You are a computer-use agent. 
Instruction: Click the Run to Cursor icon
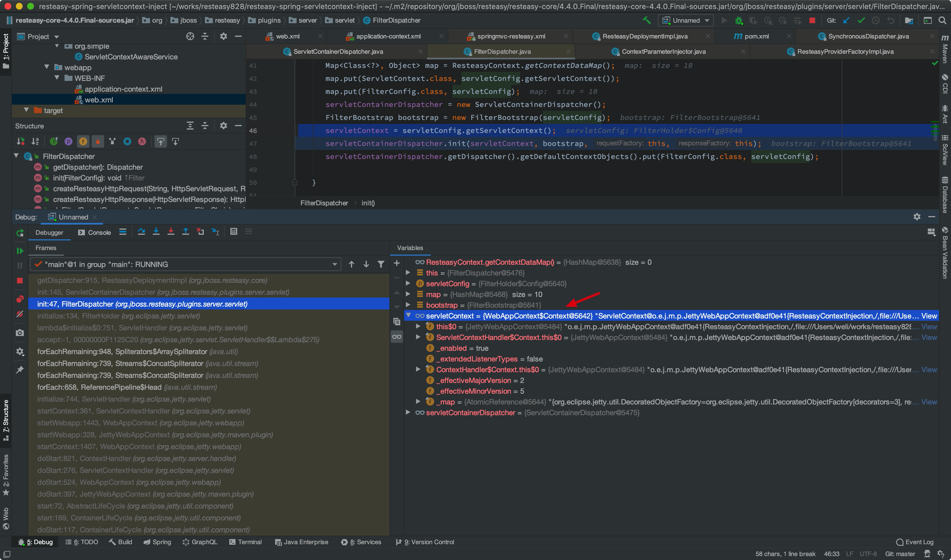click(215, 232)
